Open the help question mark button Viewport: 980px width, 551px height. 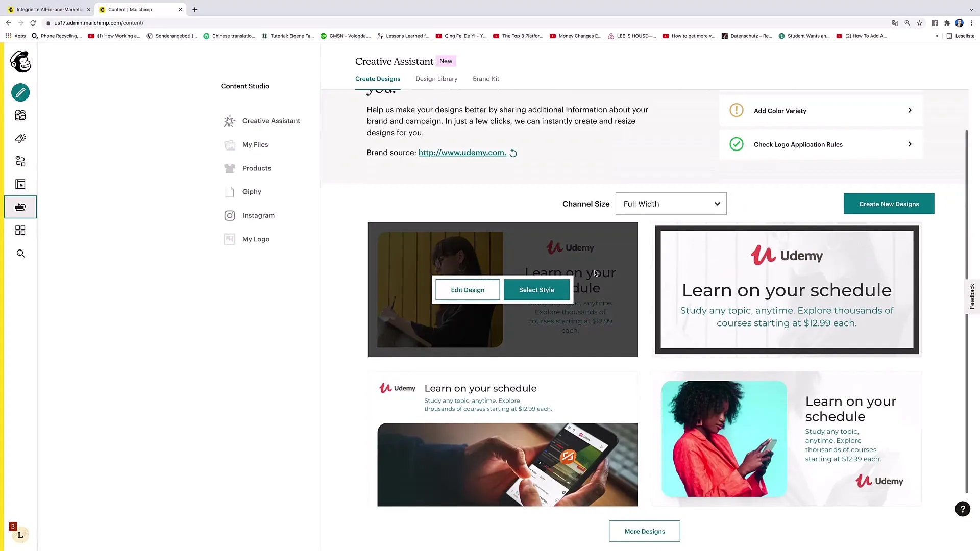point(962,509)
